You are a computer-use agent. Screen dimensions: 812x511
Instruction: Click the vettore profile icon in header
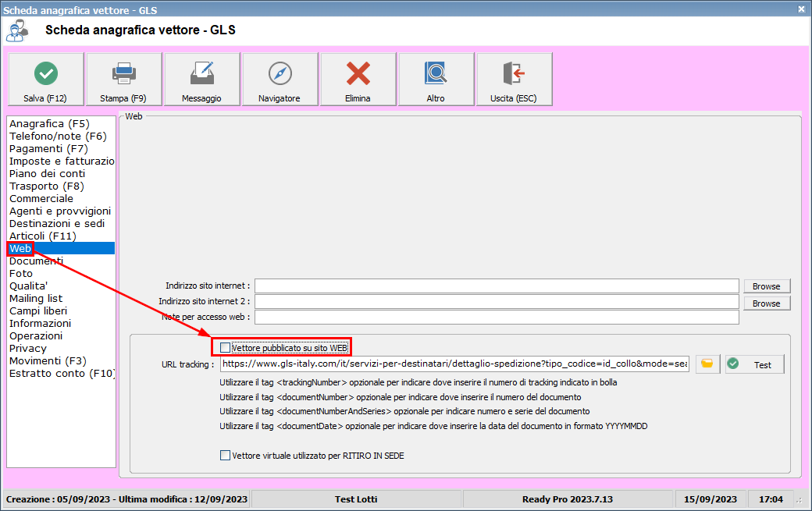17,30
